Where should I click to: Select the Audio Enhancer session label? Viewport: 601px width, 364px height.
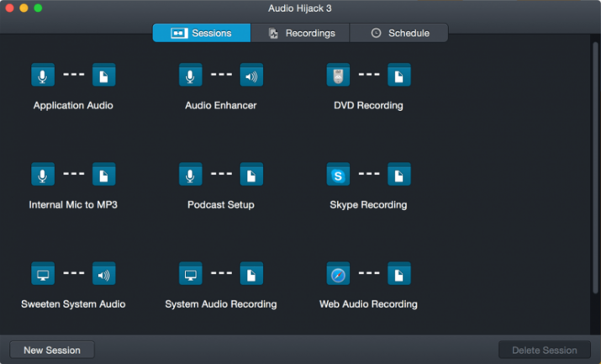coord(221,105)
